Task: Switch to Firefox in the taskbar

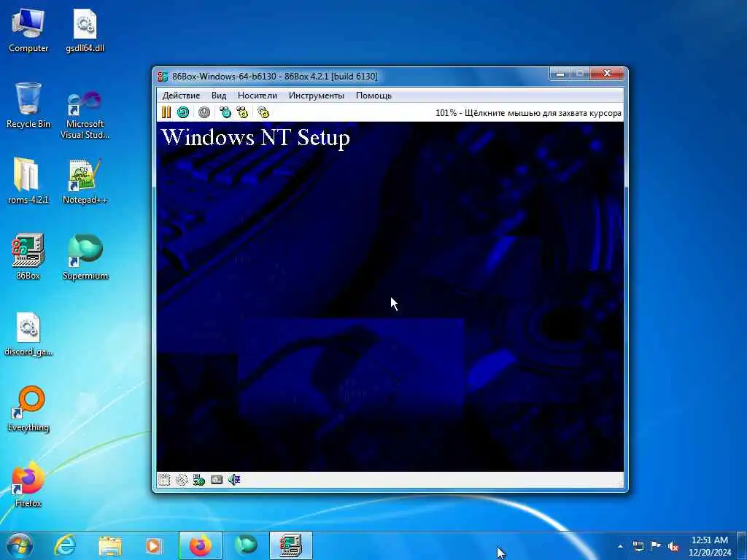Action: pyautogui.click(x=201, y=545)
